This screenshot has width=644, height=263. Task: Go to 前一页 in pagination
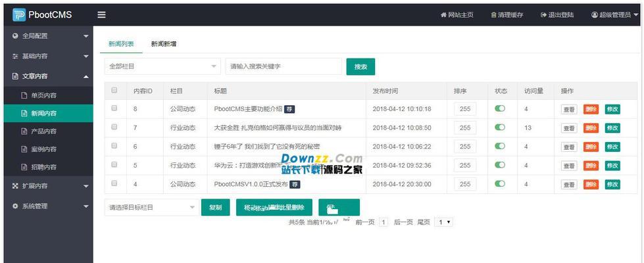coord(365,222)
